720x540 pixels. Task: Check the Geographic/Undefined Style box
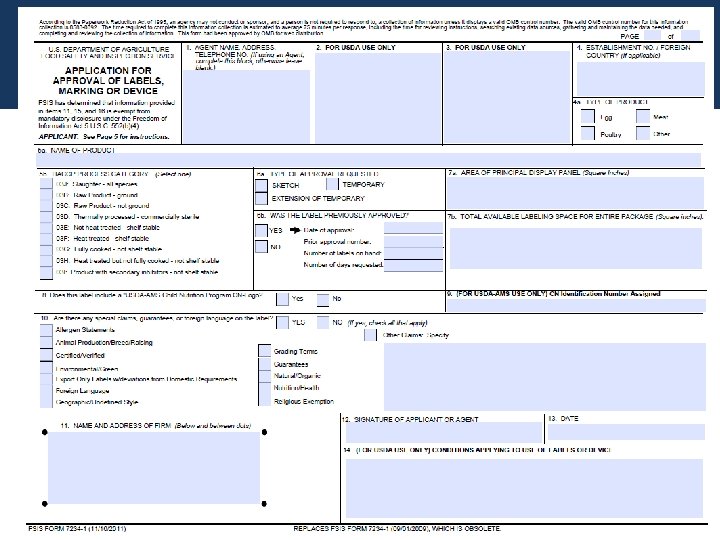pos(46,402)
